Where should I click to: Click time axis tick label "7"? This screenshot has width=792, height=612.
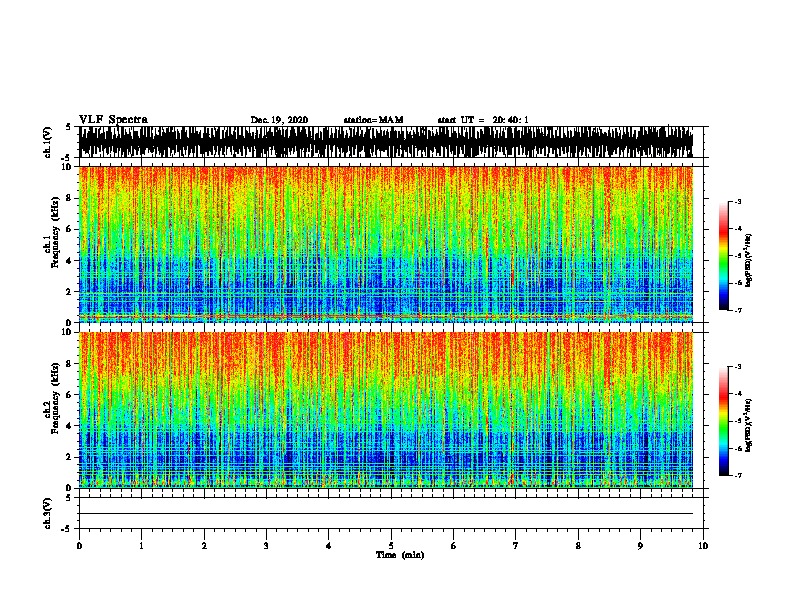[516, 546]
